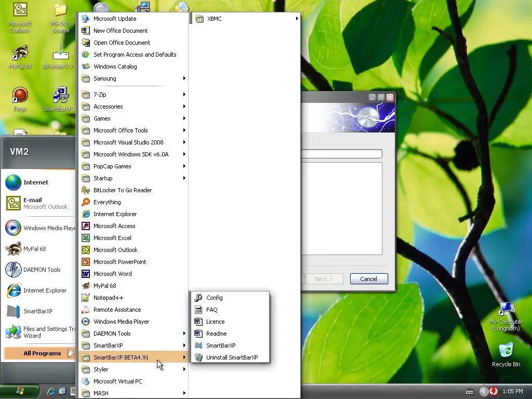The width and height of the screenshot is (532, 399).
Task: Open Config in SmartBarXP submenu
Action: click(230, 298)
